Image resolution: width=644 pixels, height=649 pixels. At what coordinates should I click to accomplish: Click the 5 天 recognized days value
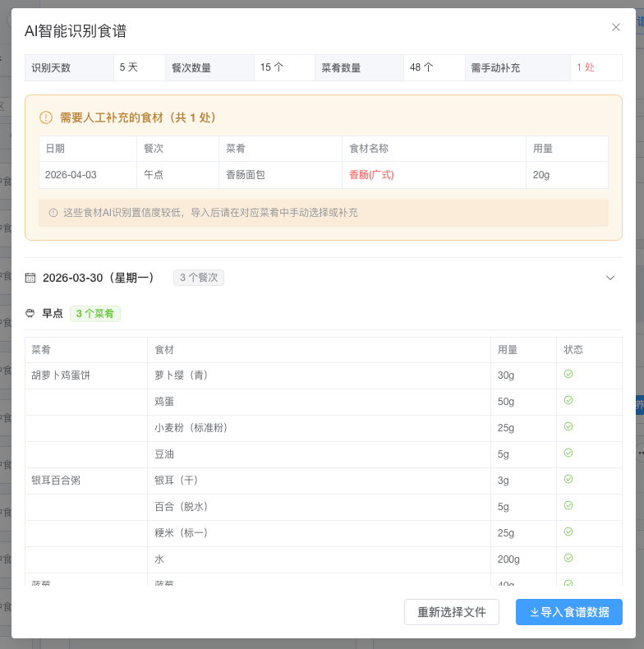tap(128, 67)
